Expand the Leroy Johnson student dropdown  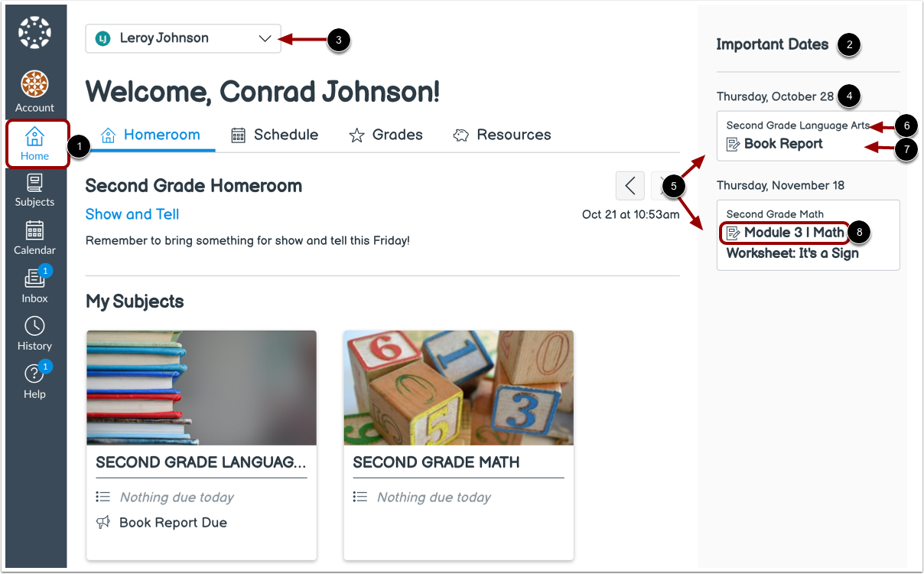point(183,38)
